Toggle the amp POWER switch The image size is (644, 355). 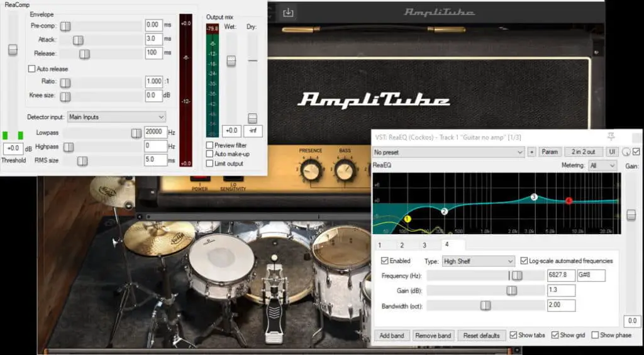click(200, 179)
